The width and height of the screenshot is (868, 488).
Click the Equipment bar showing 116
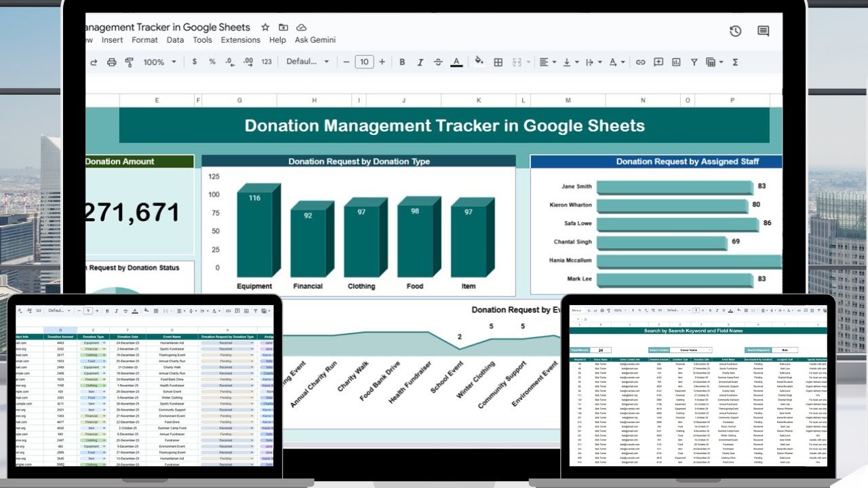point(258,230)
